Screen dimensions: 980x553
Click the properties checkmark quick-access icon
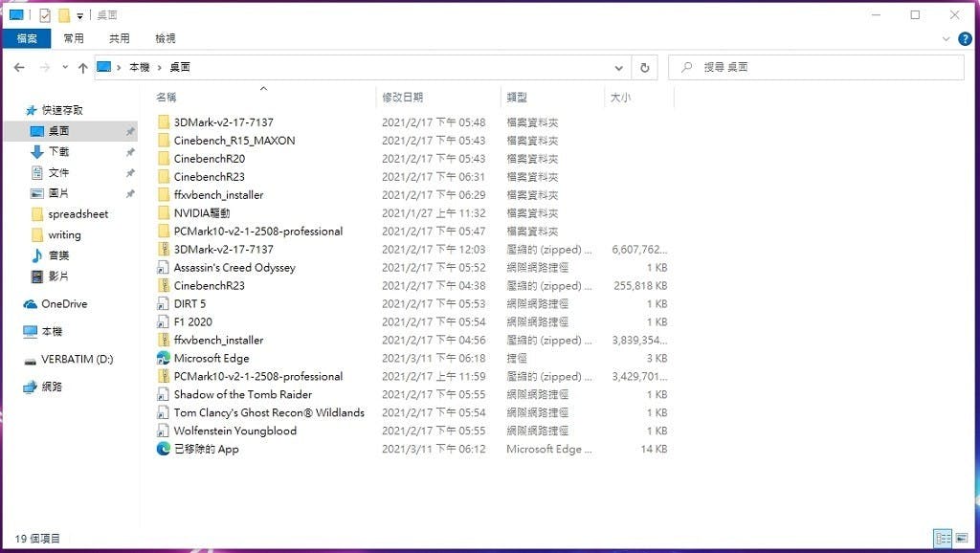point(44,15)
